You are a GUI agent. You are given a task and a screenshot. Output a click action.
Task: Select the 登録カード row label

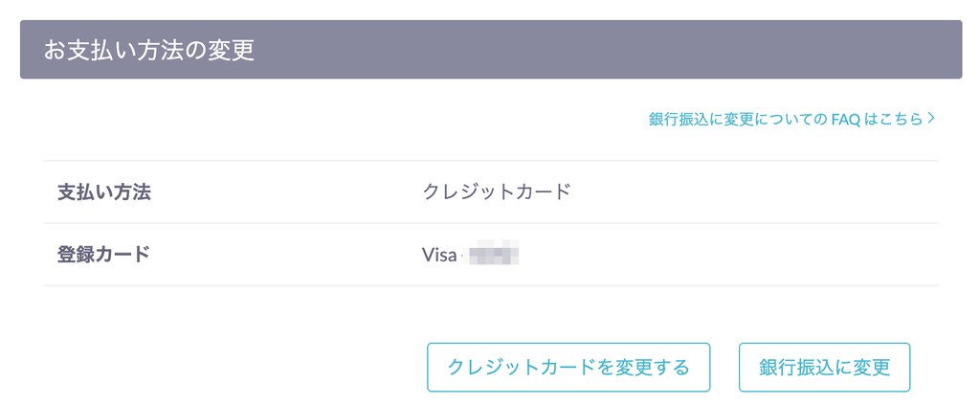pos(104,255)
